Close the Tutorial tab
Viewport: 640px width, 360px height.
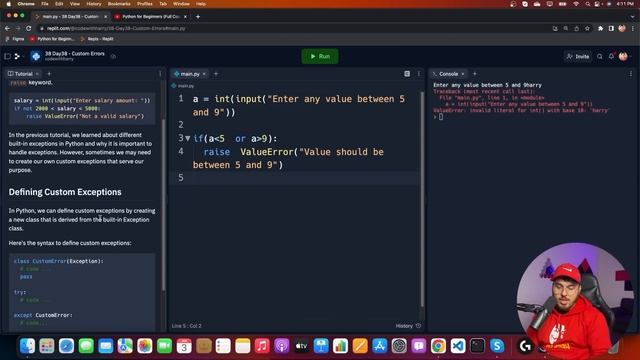pyautogui.click(x=38, y=74)
